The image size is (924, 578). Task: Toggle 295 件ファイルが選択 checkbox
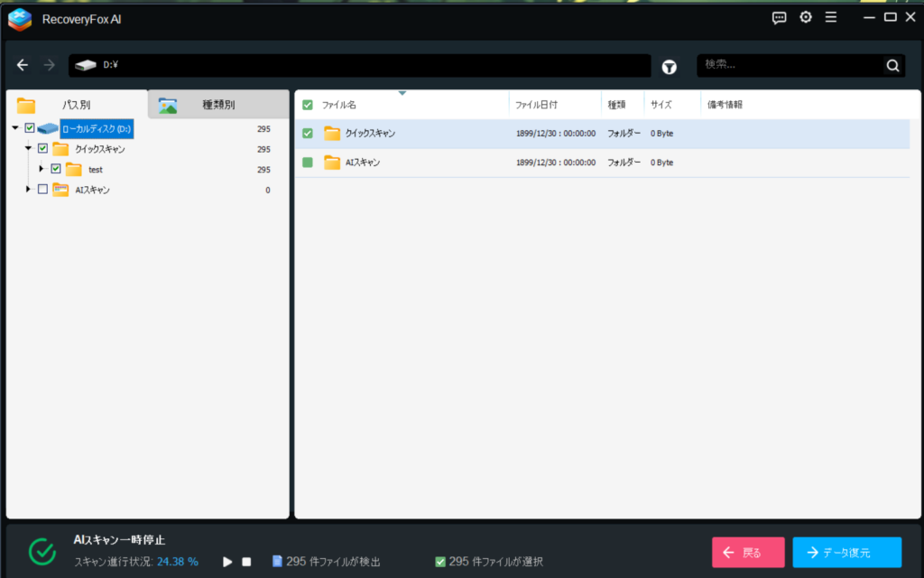tap(440, 562)
